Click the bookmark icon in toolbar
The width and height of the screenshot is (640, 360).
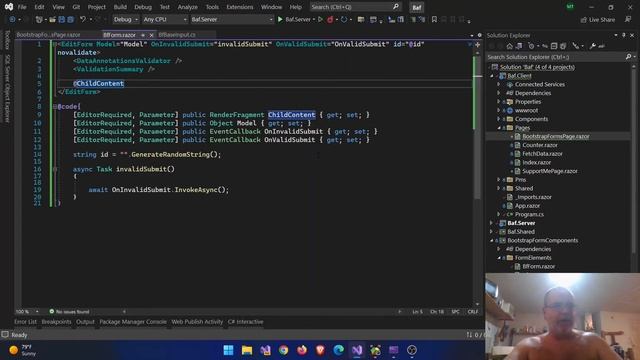(434, 19)
